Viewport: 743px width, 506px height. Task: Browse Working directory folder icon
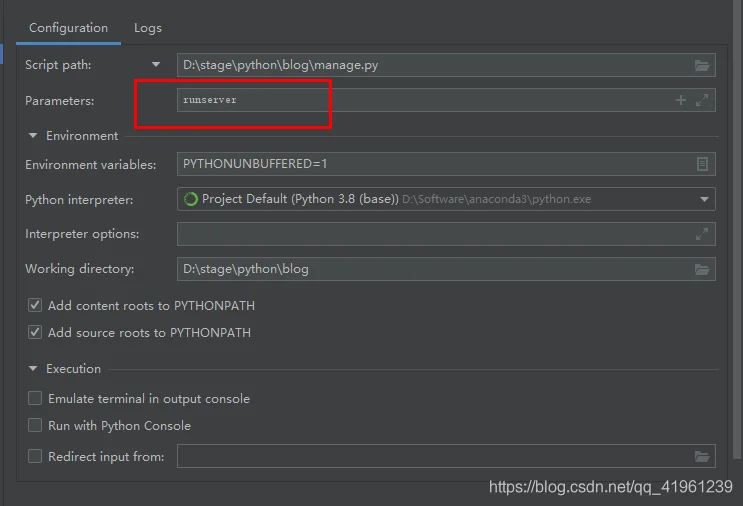pos(702,270)
